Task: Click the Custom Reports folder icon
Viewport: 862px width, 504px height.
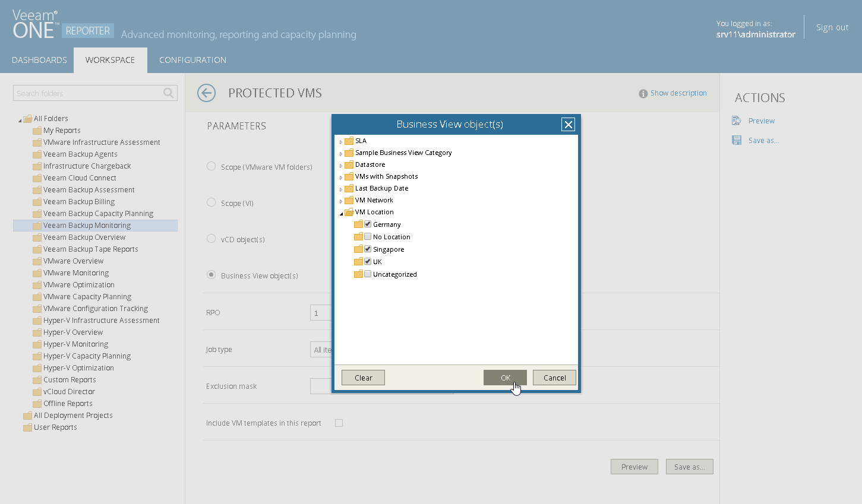Action: click(37, 380)
